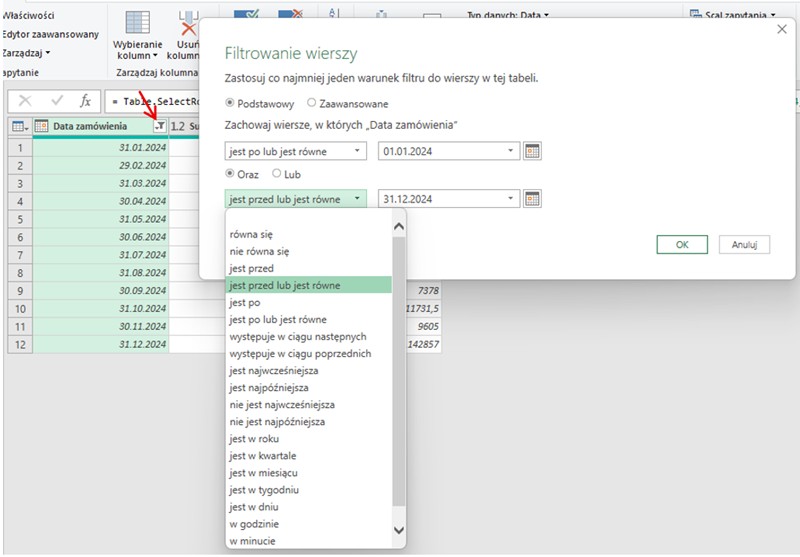Screen dimensions: 800x557
Task: Select 'jest po lub jest równe' list option
Action: (308, 320)
